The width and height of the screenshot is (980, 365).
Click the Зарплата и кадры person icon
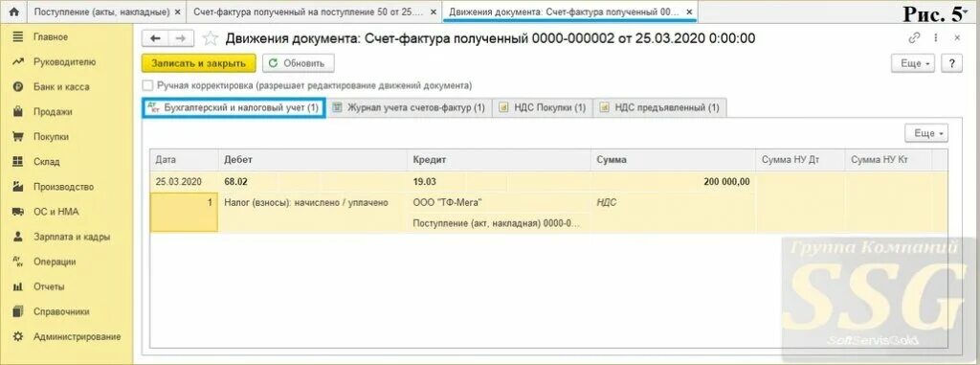(18, 237)
